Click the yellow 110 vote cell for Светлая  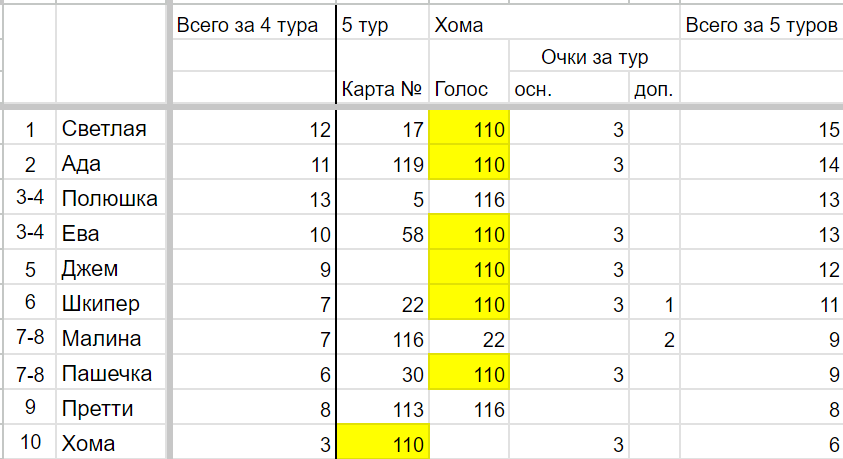point(469,128)
